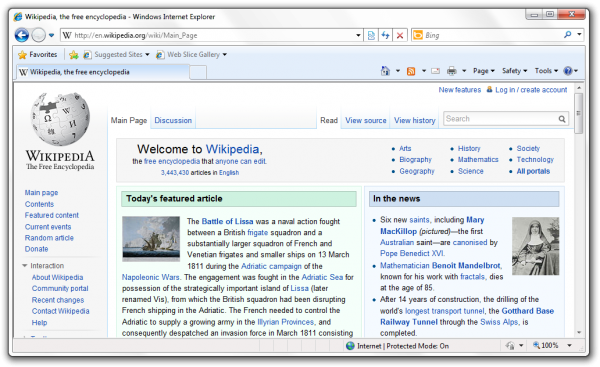Click the Contents sidebar link
This screenshot has width=600, height=367.
coord(39,204)
